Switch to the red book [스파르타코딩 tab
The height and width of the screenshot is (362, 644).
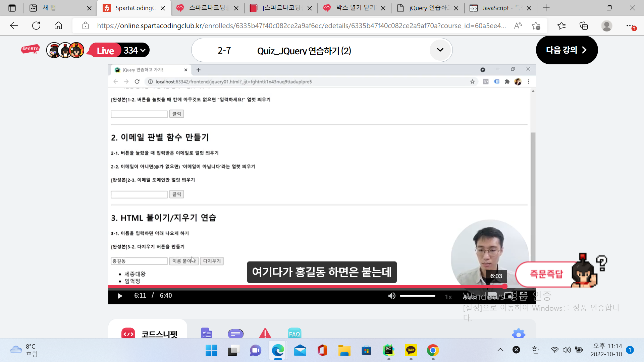281,8
